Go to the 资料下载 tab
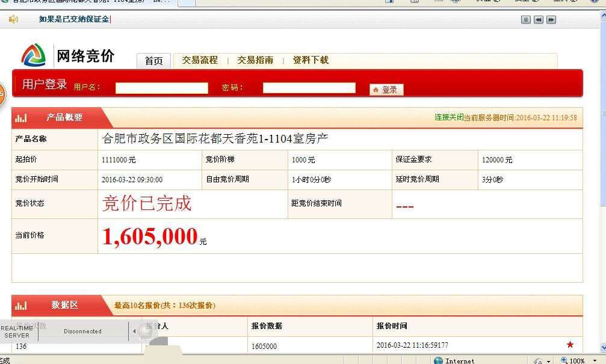606x364 pixels. 311,60
